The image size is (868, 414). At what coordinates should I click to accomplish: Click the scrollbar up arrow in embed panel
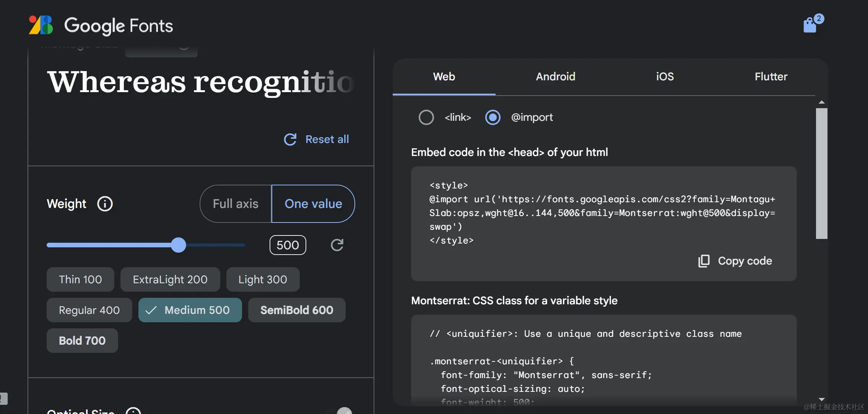(821, 102)
